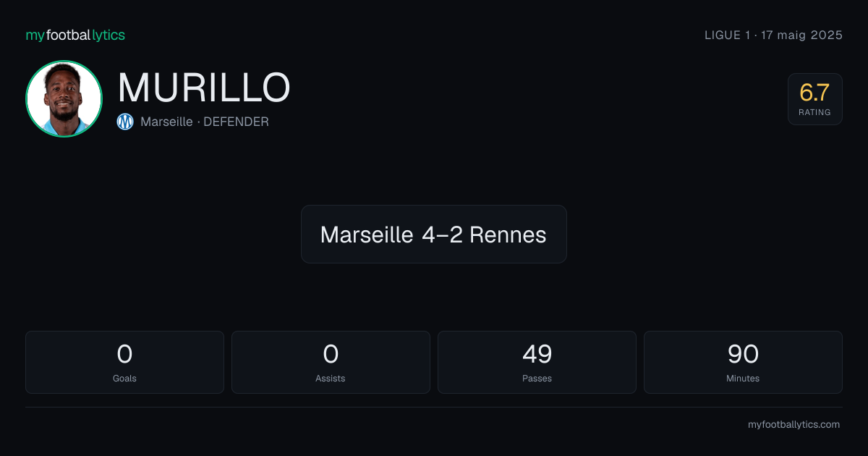Viewport: 868px width, 456px height.
Task: Open the Minutes stat card showing 90
Action: point(743,362)
